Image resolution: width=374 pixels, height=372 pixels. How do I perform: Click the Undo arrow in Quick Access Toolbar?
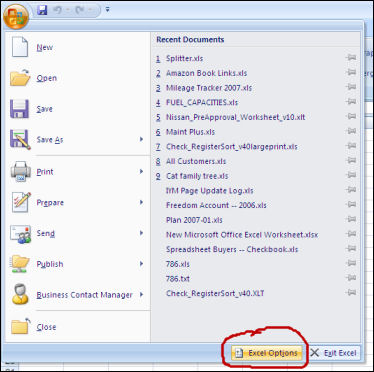[58, 10]
